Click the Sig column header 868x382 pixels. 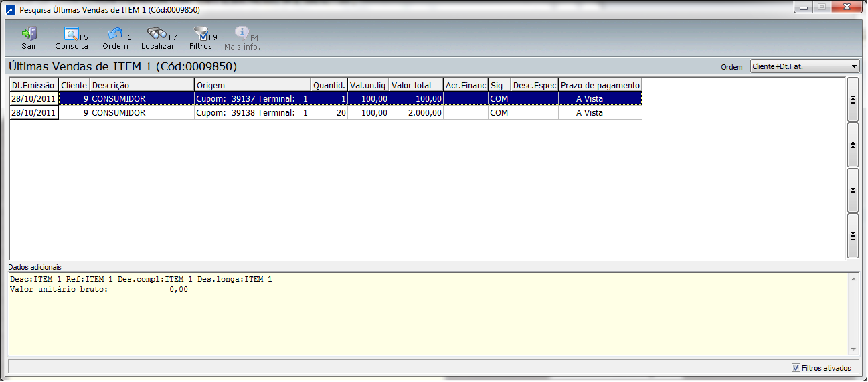pyautogui.click(x=499, y=85)
